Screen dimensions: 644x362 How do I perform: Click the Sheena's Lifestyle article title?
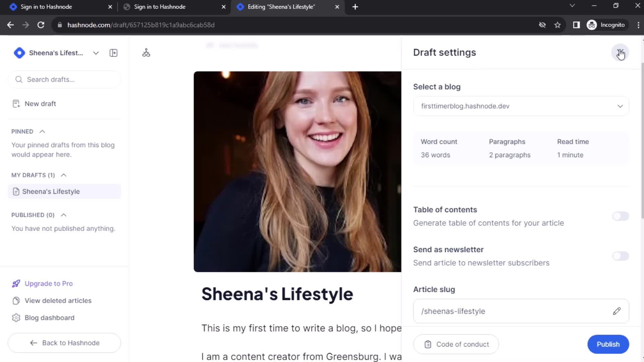click(x=277, y=294)
